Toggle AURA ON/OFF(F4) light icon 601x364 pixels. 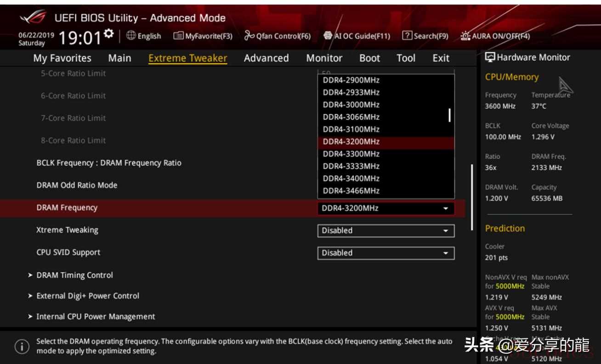[x=465, y=36]
